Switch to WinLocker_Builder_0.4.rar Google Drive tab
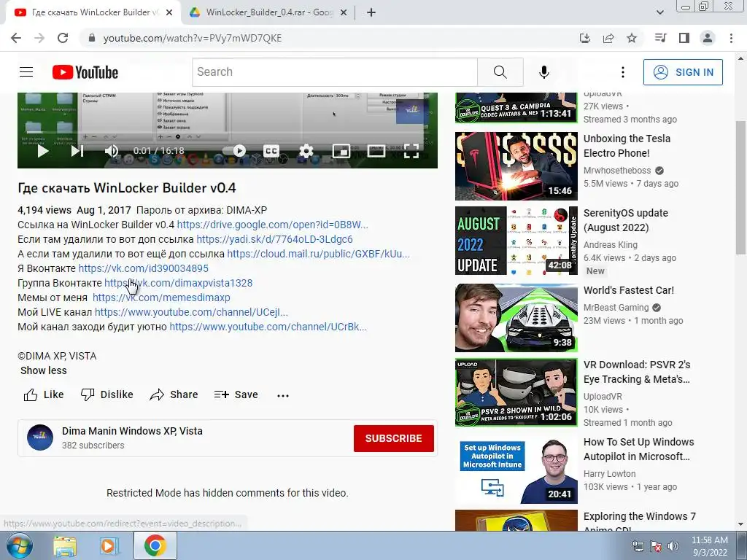Viewport: 747px width, 560px height. (269, 12)
